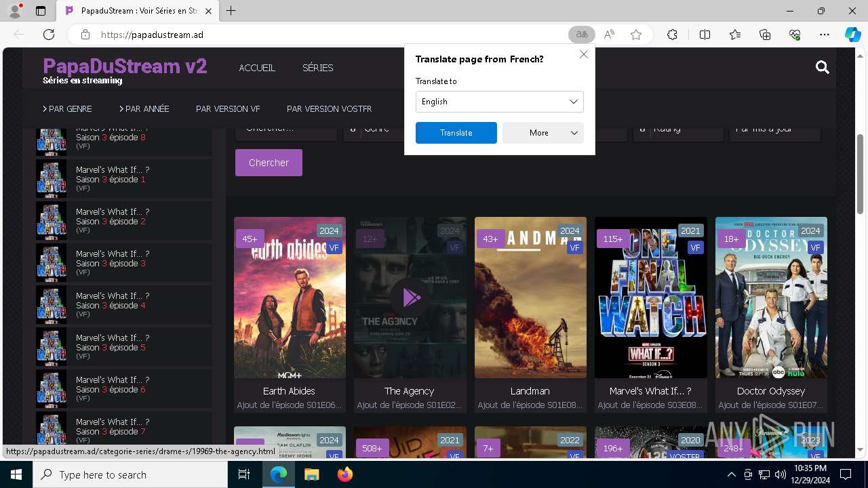
Task: Open the Collections icon
Action: (765, 35)
